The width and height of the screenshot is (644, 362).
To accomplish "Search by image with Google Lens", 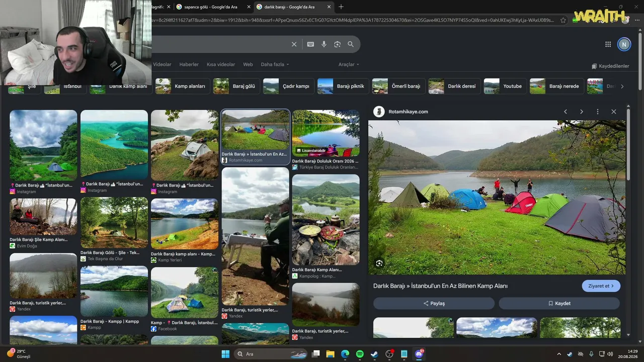I will pos(337,44).
